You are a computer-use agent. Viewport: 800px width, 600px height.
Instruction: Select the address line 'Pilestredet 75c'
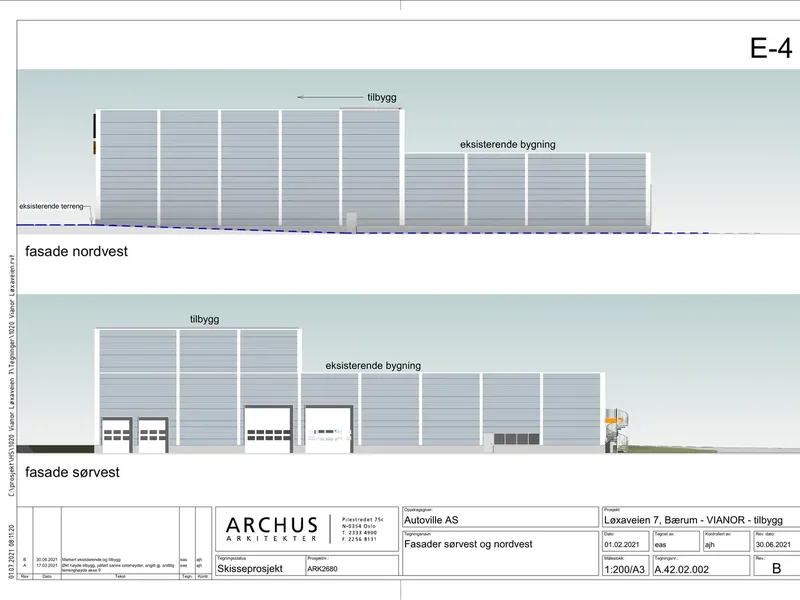tap(362, 519)
